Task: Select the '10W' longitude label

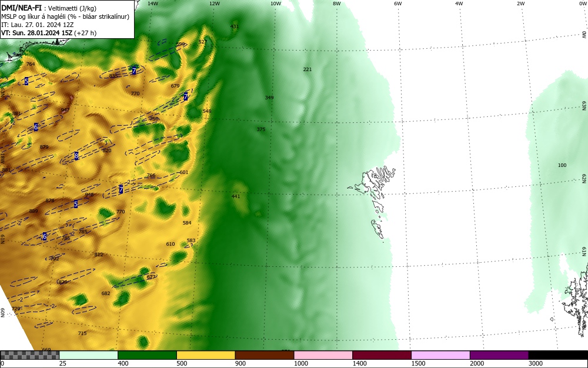Action: point(276,4)
